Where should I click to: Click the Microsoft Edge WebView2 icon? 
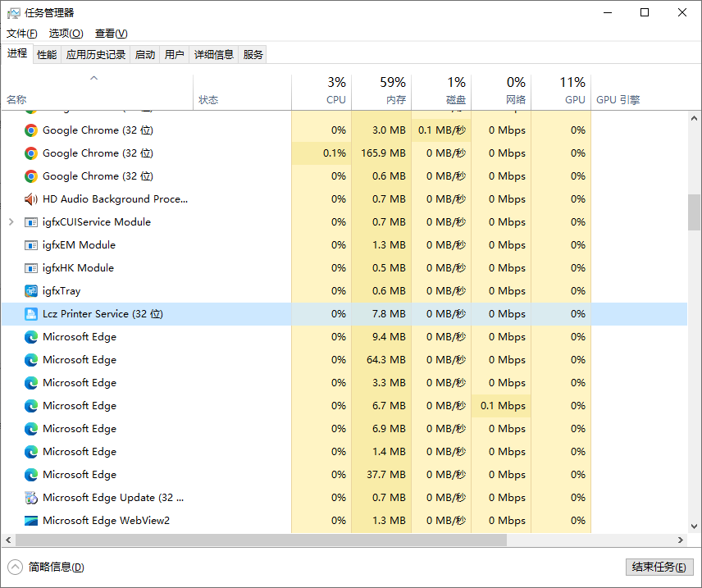[x=31, y=521]
